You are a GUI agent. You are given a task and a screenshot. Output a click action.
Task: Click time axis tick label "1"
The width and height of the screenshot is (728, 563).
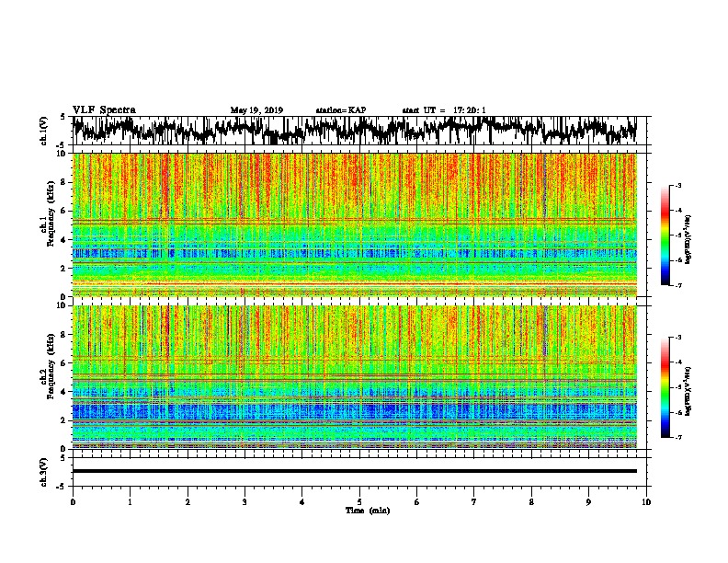(x=130, y=502)
